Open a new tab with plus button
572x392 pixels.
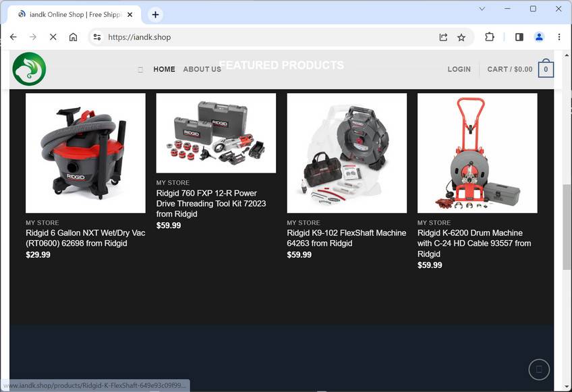[155, 15]
